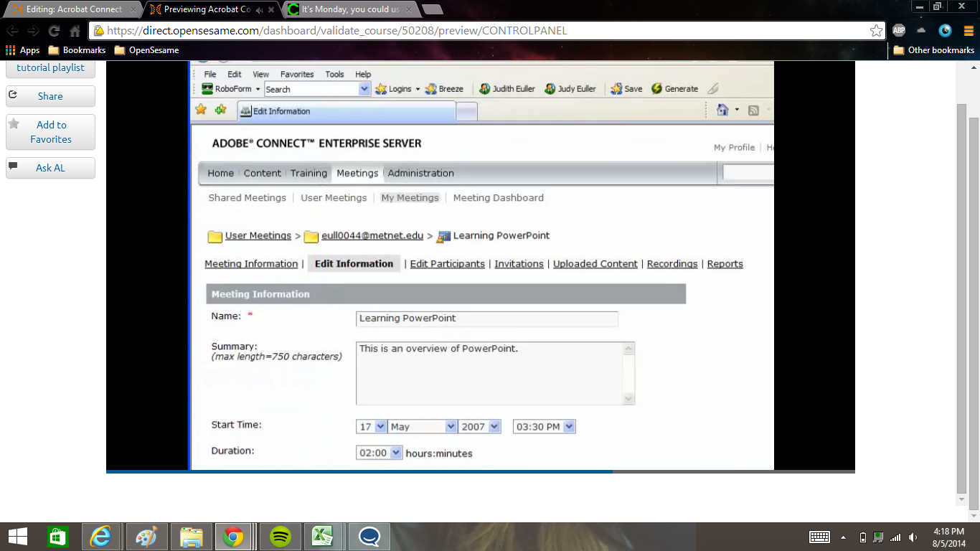The height and width of the screenshot is (551, 980).
Task: Click the meeting Name input field
Action: click(x=487, y=319)
